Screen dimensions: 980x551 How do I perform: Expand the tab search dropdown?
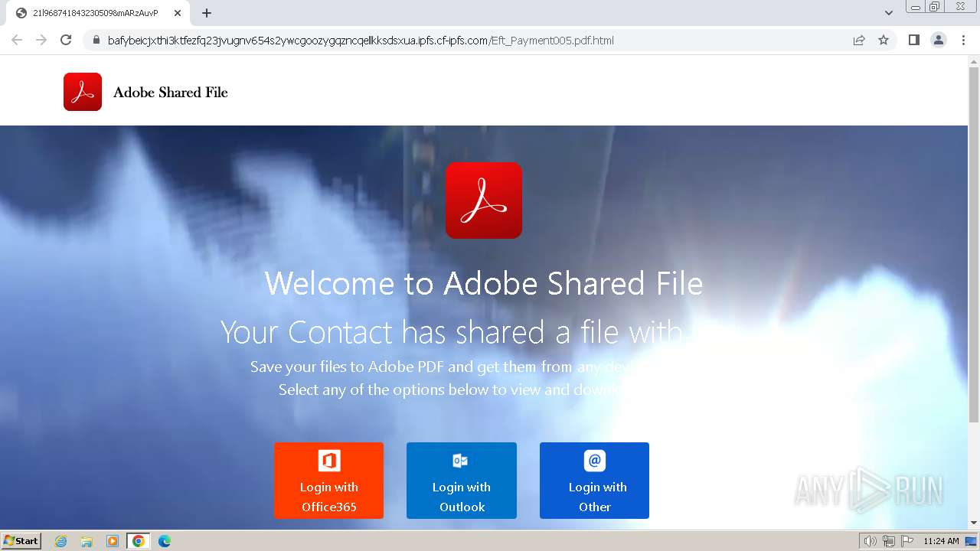tap(889, 13)
